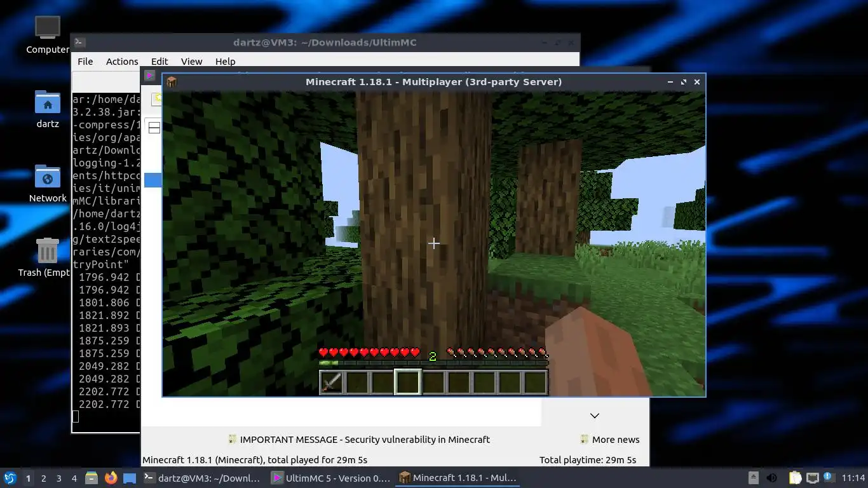868x488 pixels.
Task: Click the experience level number 2
Action: [433, 356]
